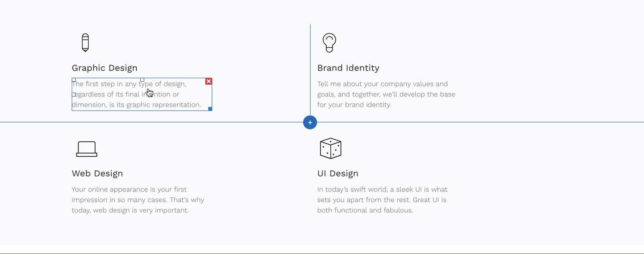This screenshot has height=254, width=644.
Task: Click the top-left handle of selected text box
Action: 74,80
